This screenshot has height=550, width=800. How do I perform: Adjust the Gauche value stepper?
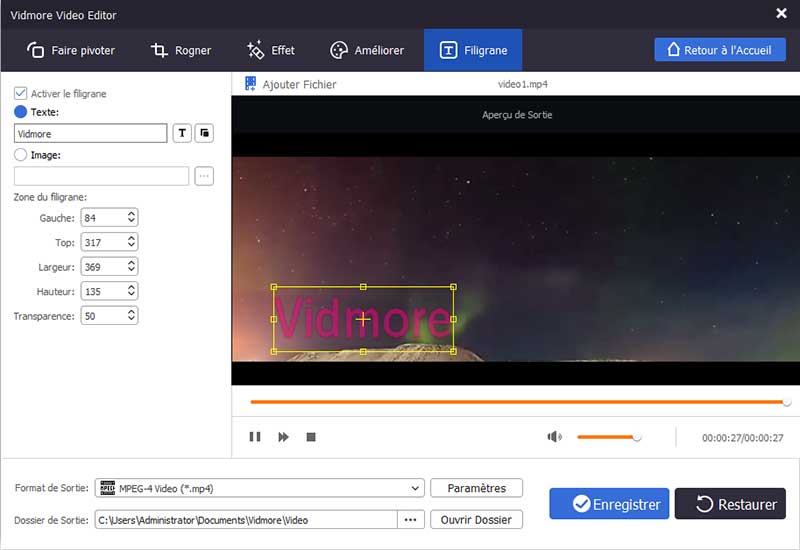131,217
